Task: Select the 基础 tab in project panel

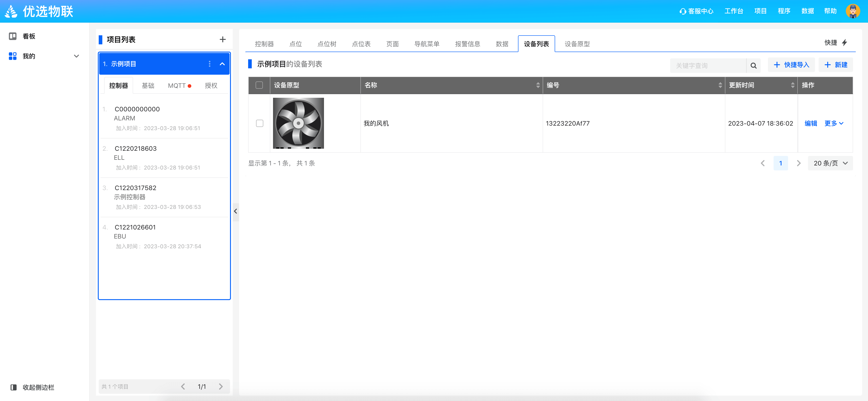Action: point(148,86)
